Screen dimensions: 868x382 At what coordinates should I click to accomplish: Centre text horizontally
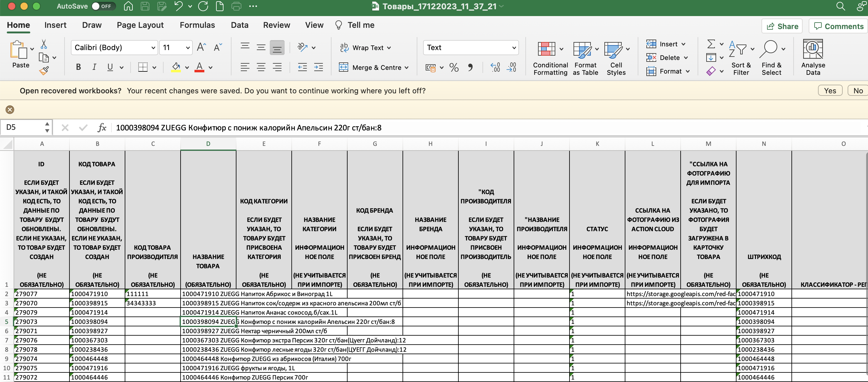[x=261, y=67]
